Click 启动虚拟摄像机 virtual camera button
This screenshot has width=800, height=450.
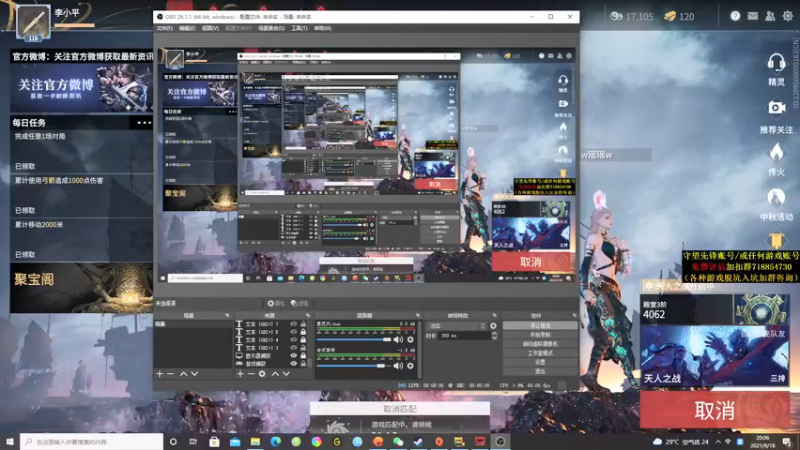[540, 344]
